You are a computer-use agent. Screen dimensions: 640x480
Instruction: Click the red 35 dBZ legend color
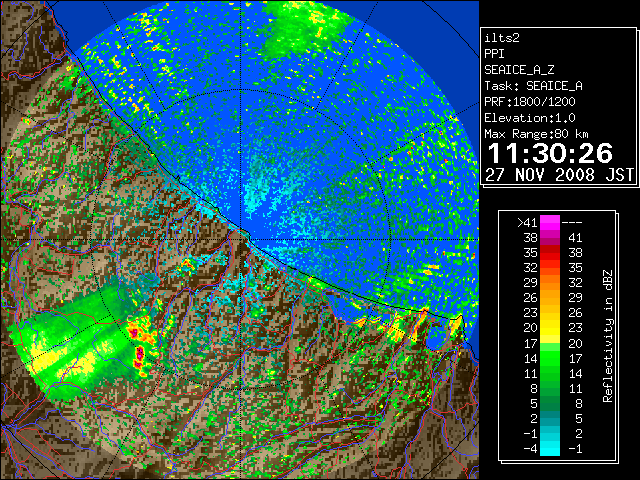click(550, 253)
